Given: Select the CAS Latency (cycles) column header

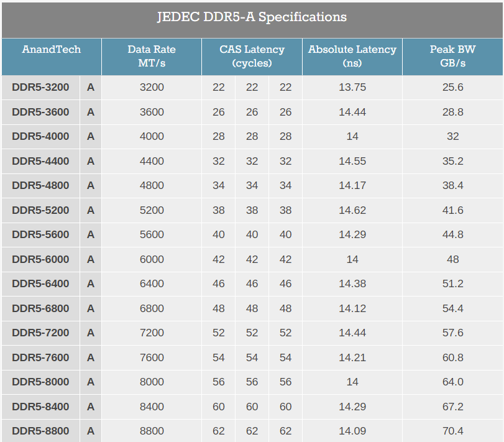Looking at the screenshot, I should pyautogui.click(x=251, y=57).
